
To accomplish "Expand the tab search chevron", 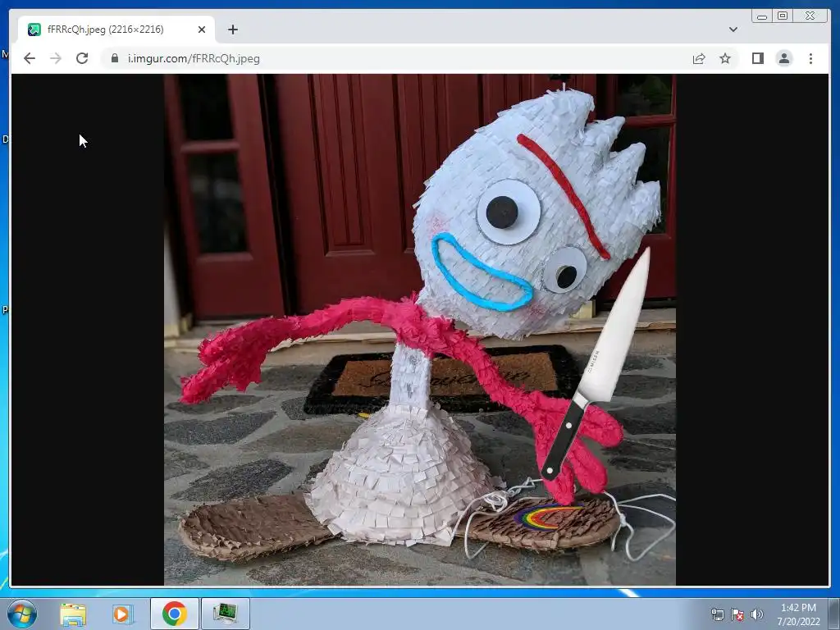I will coord(733,30).
